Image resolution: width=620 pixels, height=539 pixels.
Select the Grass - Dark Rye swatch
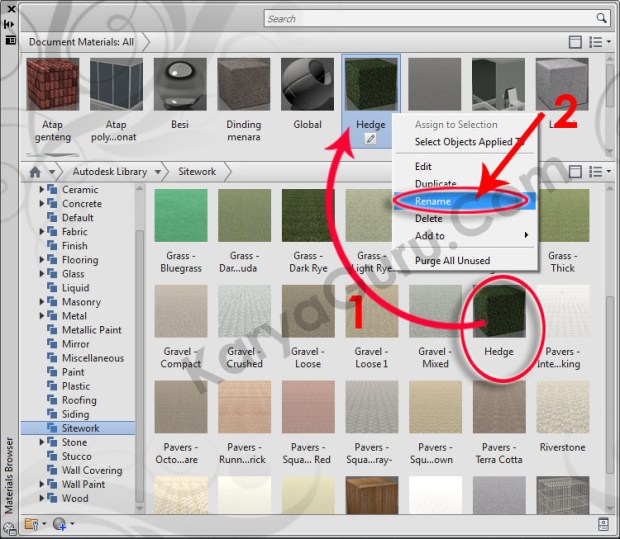click(308, 216)
